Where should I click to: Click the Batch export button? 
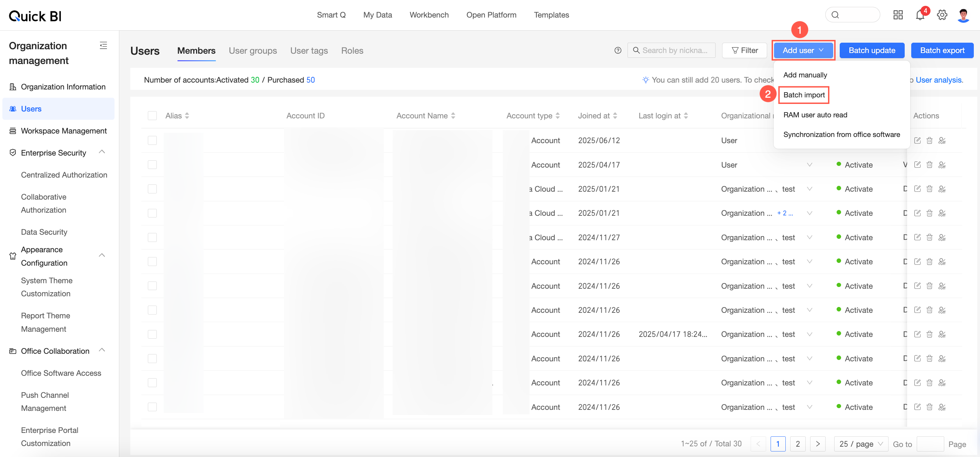(x=942, y=50)
